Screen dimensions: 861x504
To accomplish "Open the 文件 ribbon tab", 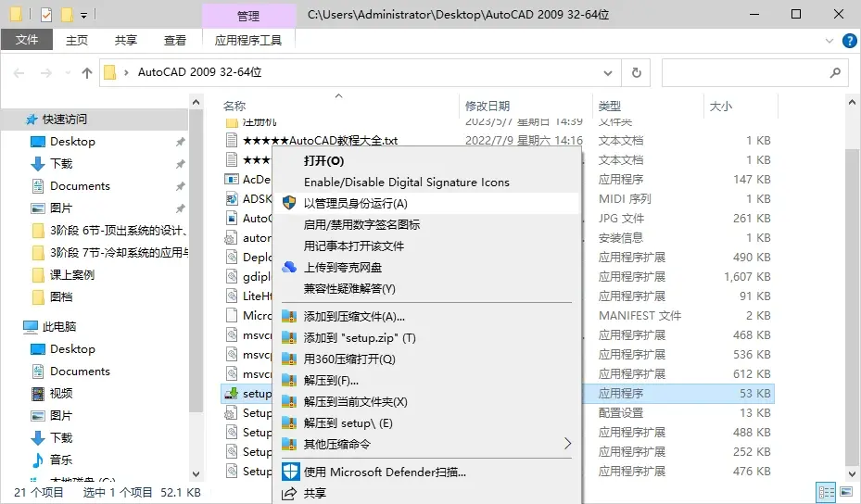I will point(27,40).
